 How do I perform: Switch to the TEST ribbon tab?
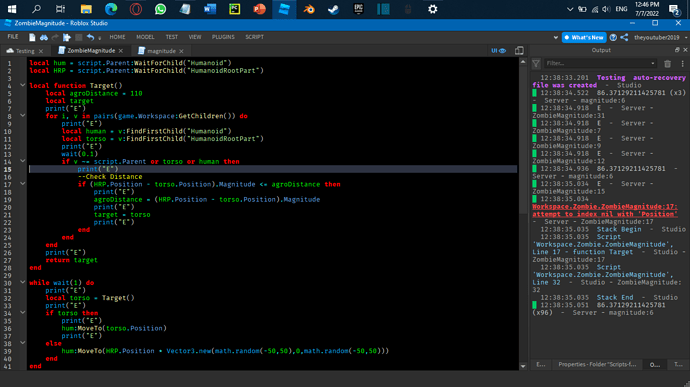(x=172, y=37)
